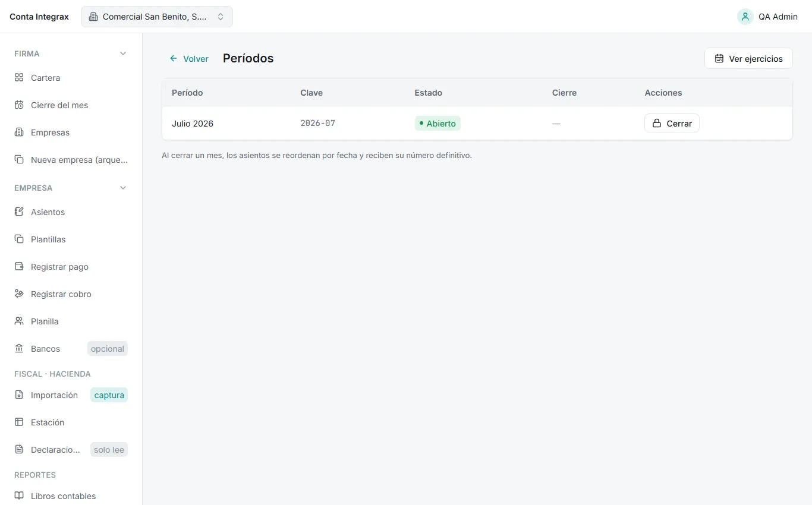Open the Comercial San Benito company selector

tap(157, 17)
